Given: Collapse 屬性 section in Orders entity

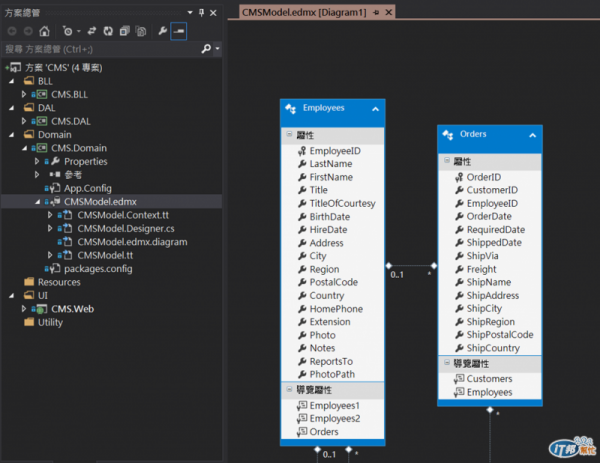Looking at the screenshot, I should click(x=447, y=160).
